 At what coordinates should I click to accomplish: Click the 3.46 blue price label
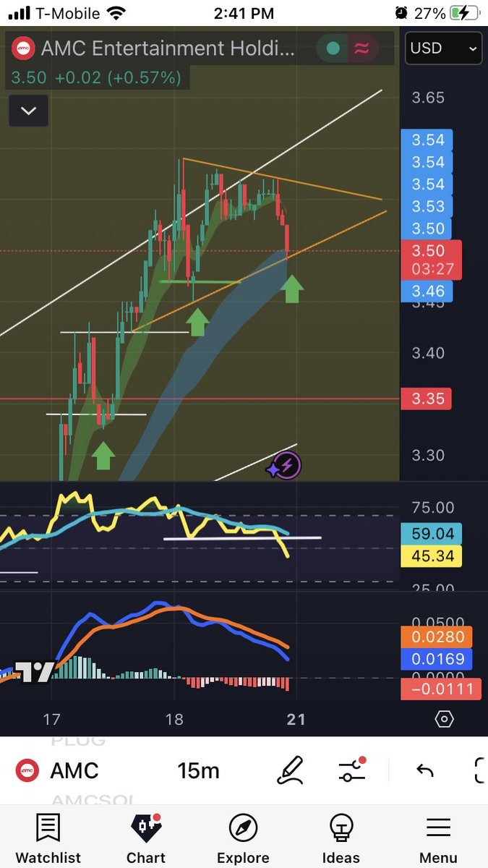coord(428,292)
